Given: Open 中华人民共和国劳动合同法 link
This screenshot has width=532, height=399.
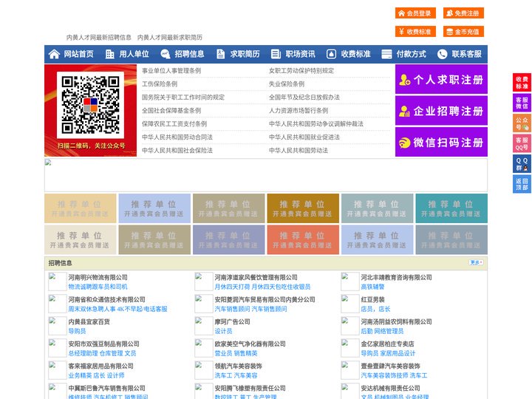Looking at the screenshot, I should pyautogui.click(x=177, y=137).
